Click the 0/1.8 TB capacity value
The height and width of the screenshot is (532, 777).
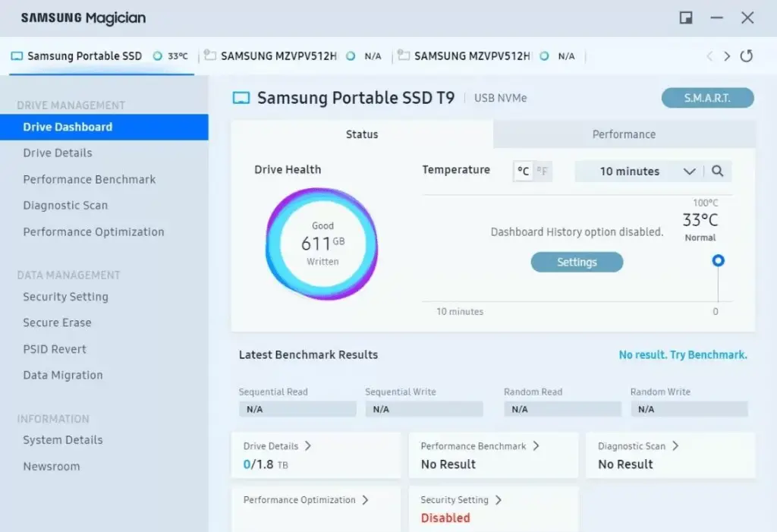click(x=265, y=464)
